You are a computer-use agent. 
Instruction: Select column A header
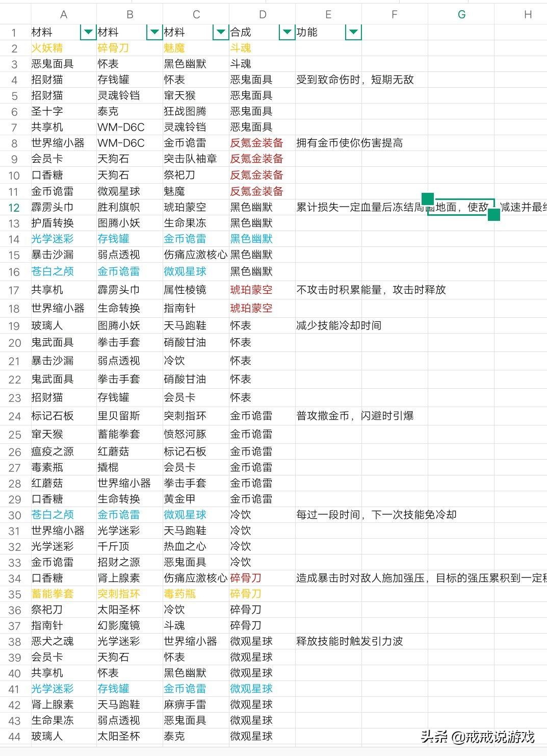[64, 14]
